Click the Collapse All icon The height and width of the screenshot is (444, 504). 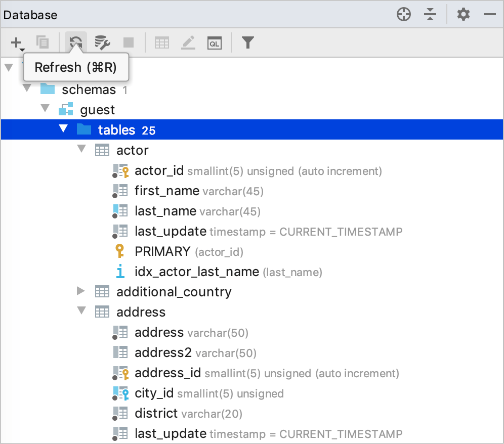[x=430, y=15]
